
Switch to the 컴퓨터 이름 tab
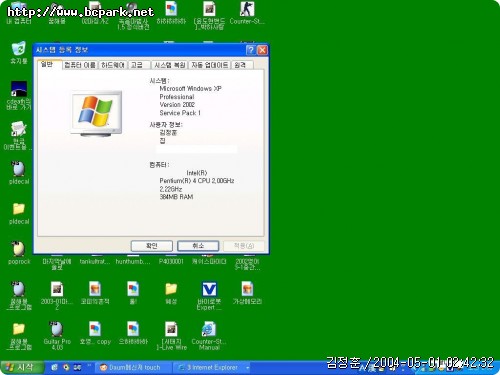[x=80, y=65]
